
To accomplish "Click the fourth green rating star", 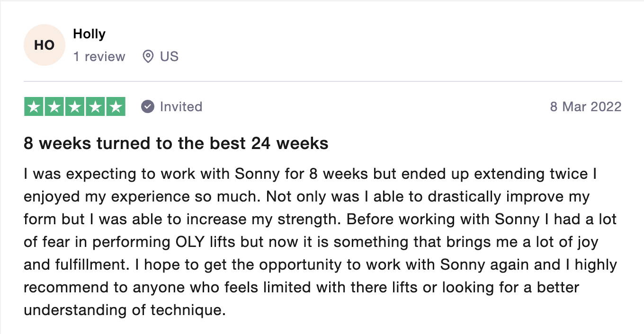I will [x=95, y=106].
